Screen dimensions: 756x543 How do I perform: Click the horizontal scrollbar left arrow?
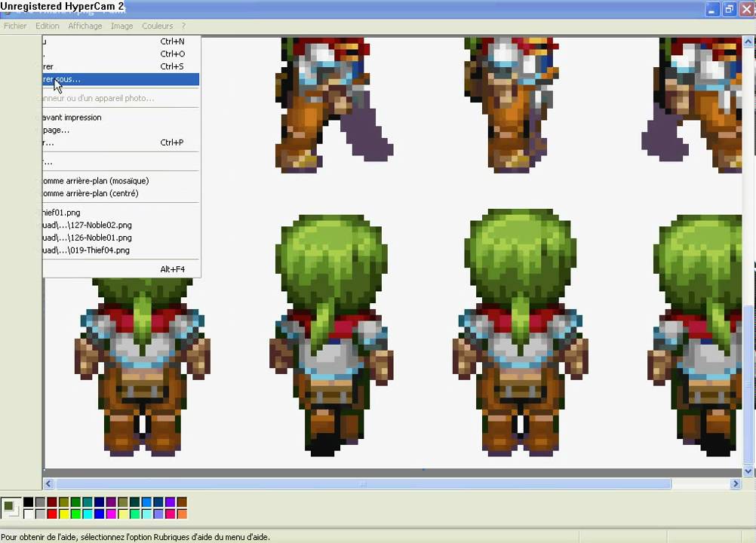point(48,483)
